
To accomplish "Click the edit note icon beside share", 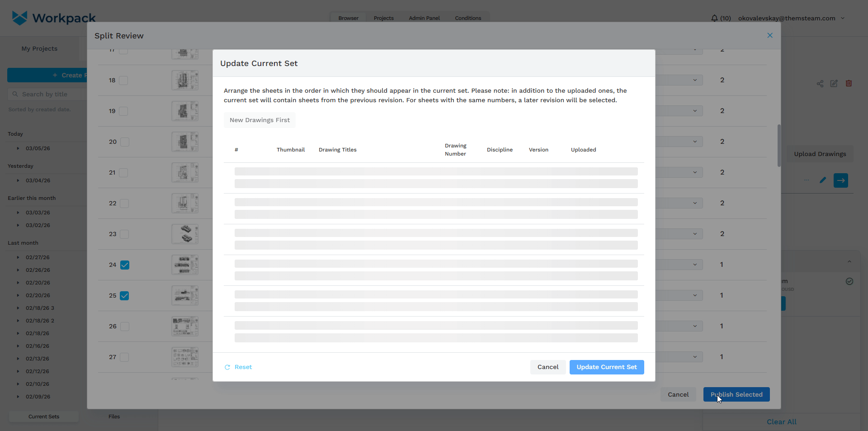I will [x=834, y=84].
